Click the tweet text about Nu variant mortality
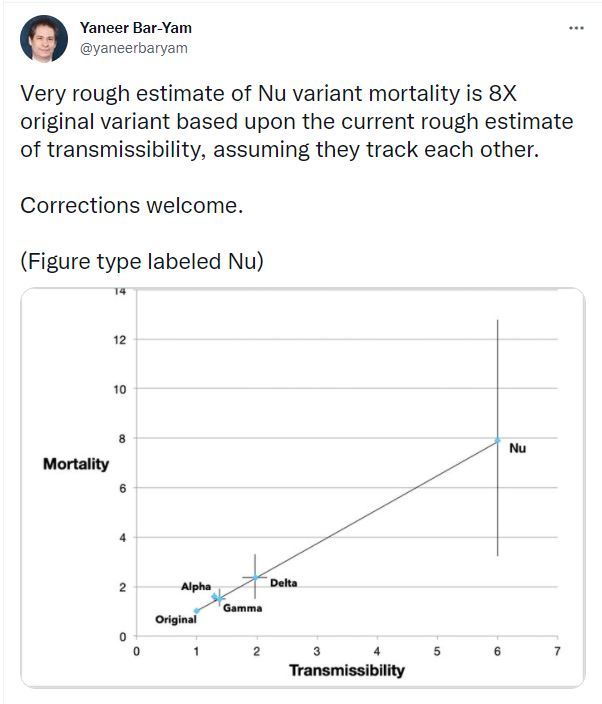This screenshot has height=704, width=602. tap(296, 121)
